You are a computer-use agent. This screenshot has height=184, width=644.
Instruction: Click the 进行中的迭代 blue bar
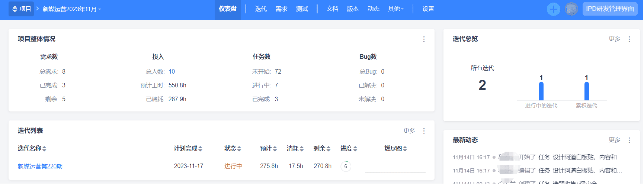(x=541, y=91)
